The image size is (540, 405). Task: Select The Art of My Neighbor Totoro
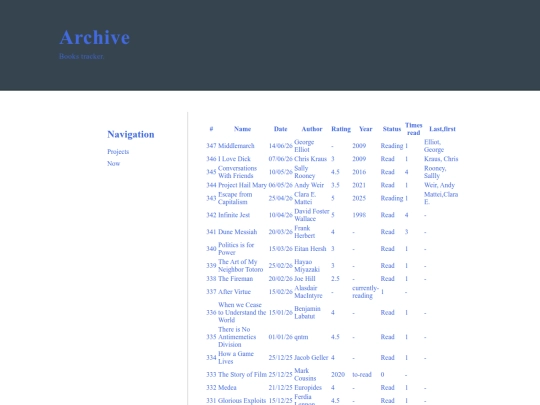coord(240,266)
